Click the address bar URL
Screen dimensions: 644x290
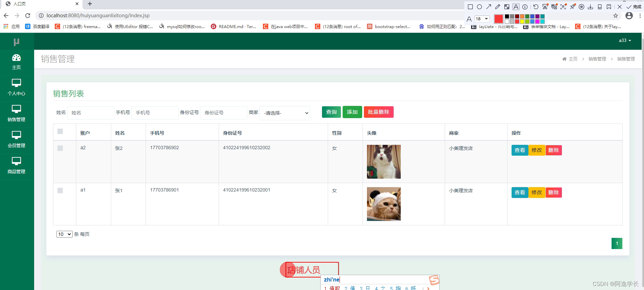click(98, 16)
